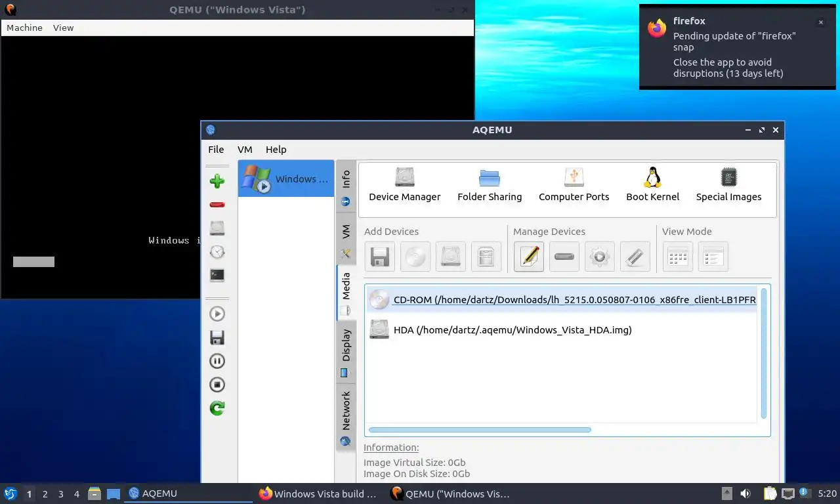This screenshot has width=840, height=504.
Task: Add a storage device using fourth Add Devices icon
Action: (x=486, y=257)
